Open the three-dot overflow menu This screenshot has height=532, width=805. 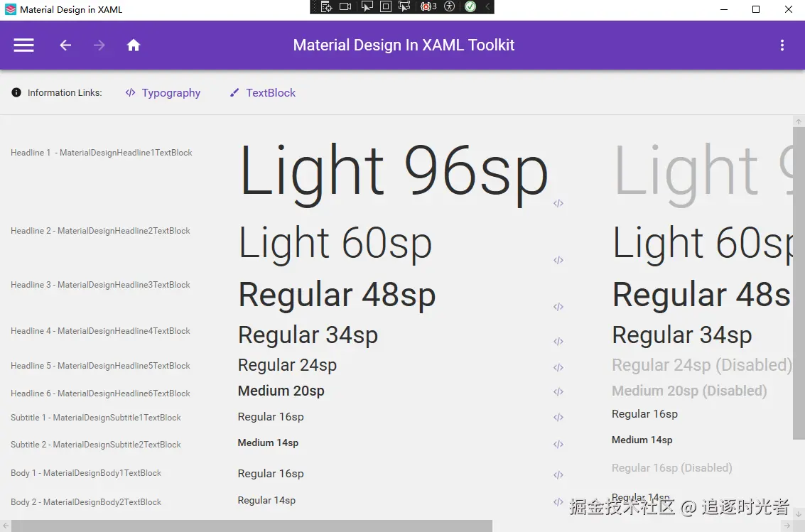click(782, 45)
